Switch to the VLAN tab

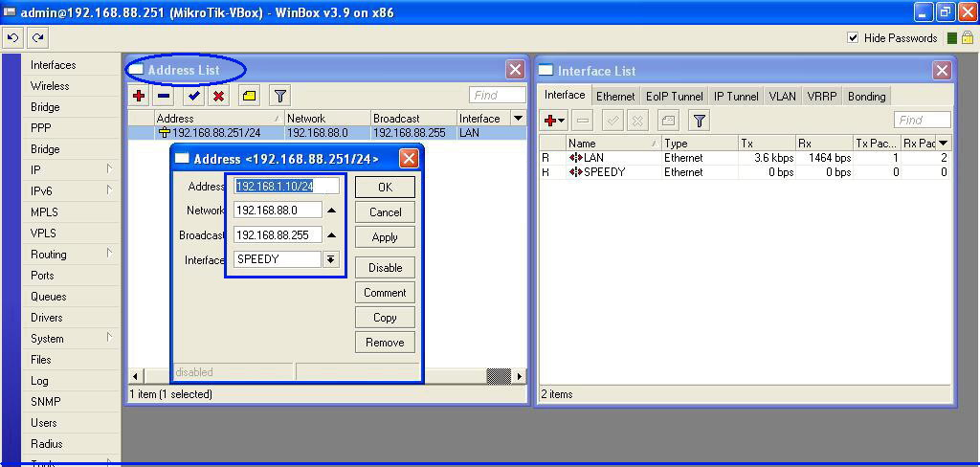tap(783, 97)
